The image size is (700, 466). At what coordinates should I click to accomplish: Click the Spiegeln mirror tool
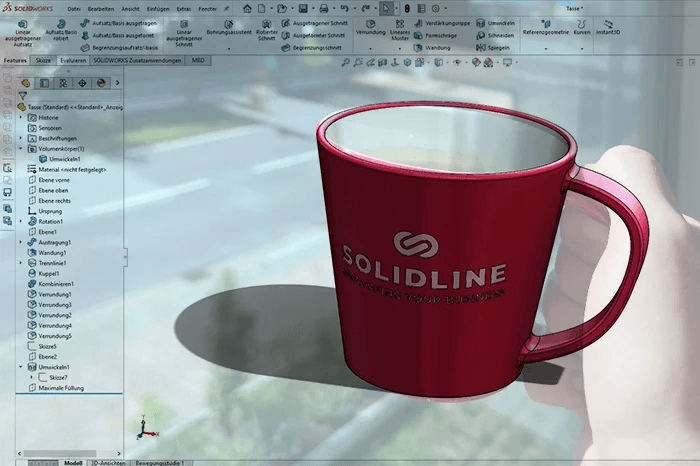[x=494, y=47]
